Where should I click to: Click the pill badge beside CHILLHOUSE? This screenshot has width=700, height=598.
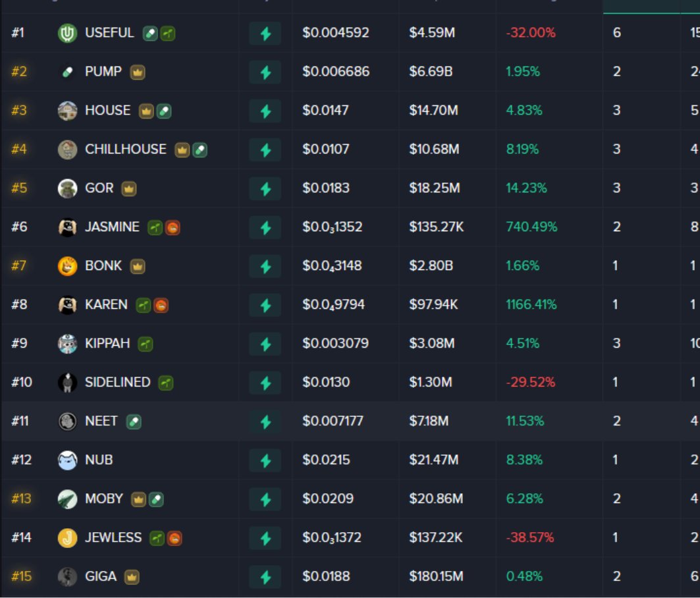pos(200,150)
